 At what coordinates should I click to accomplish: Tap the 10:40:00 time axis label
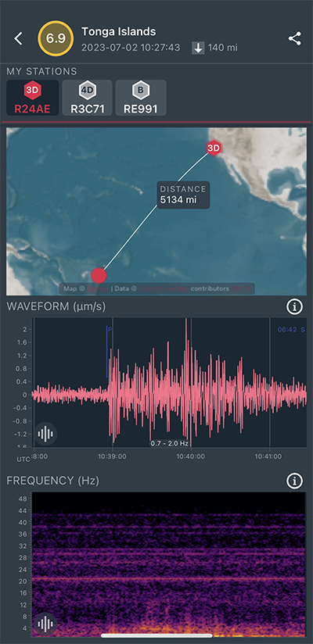point(190,456)
